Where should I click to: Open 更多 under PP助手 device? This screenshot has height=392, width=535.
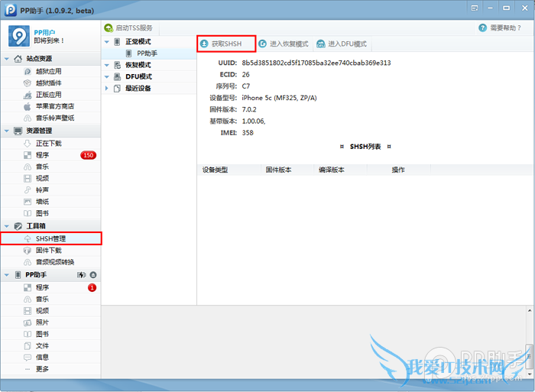pos(50,369)
